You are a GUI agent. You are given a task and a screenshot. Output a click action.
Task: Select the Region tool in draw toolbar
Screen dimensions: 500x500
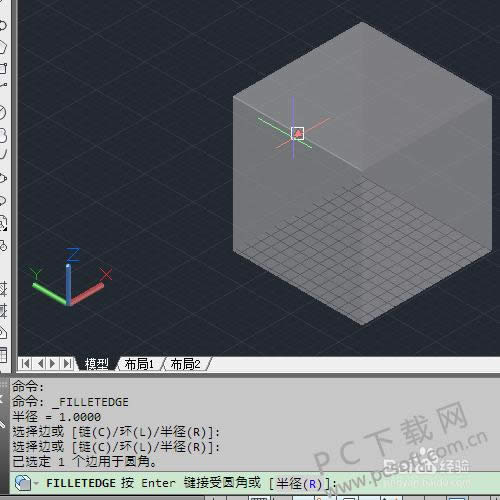[3, 333]
